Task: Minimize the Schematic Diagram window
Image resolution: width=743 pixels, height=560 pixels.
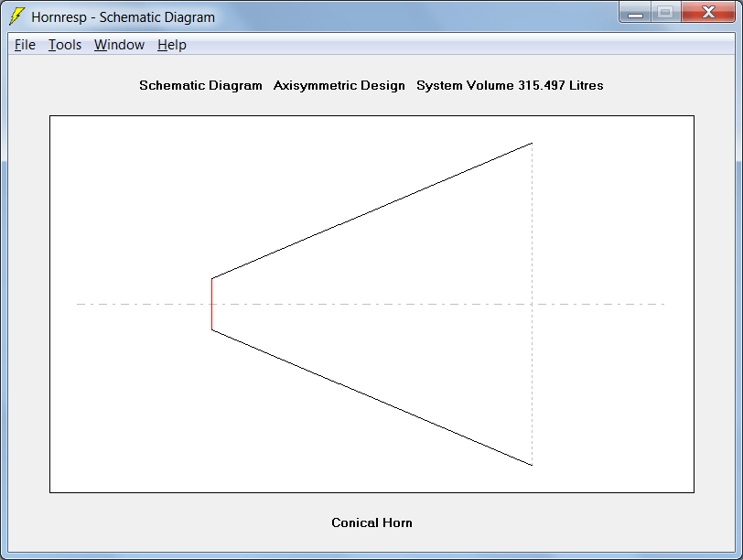Action: coord(635,12)
